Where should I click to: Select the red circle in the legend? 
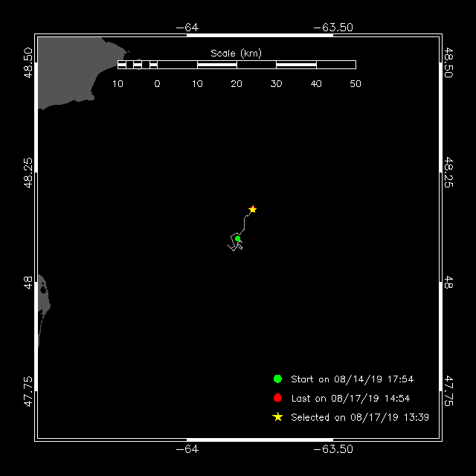277,398
